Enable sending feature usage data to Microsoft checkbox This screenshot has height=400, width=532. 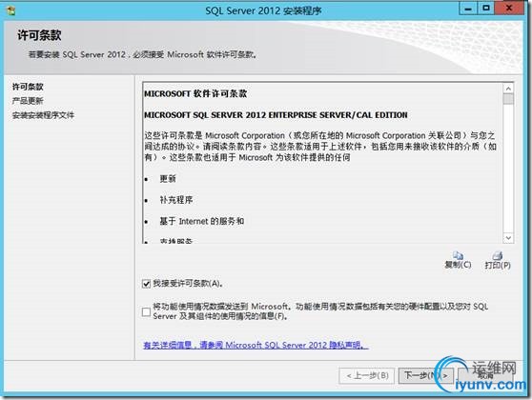[146, 311]
